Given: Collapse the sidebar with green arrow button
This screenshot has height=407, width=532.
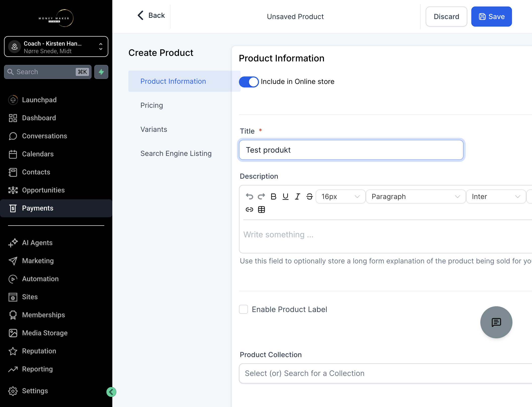Looking at the screenshot, I should [111, 392].
